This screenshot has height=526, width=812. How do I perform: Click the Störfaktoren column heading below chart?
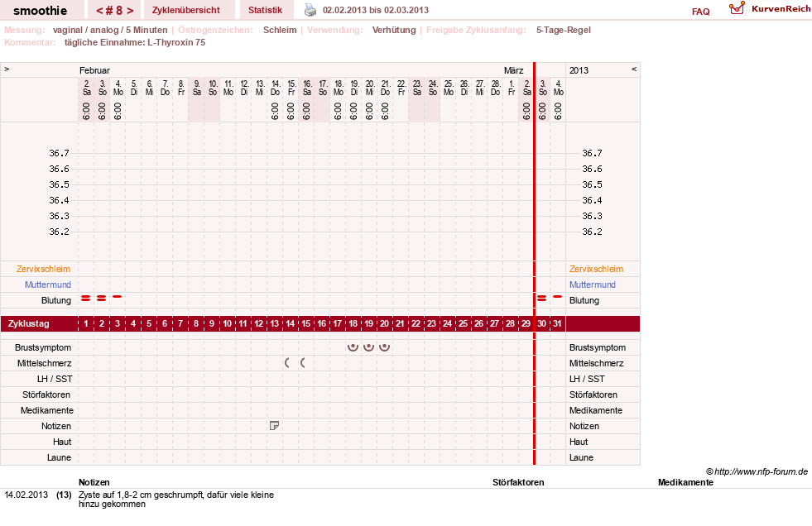(x=518, y=482)
